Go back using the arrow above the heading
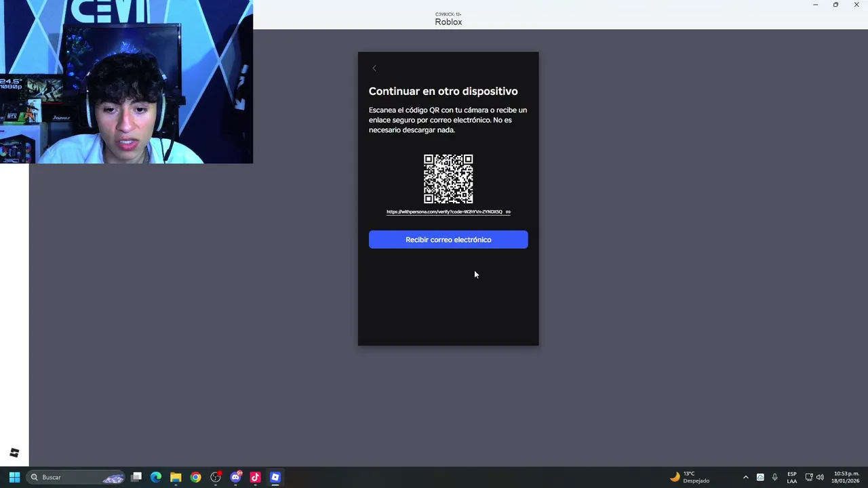Screen dimensions: 868x488 [374, 68]
